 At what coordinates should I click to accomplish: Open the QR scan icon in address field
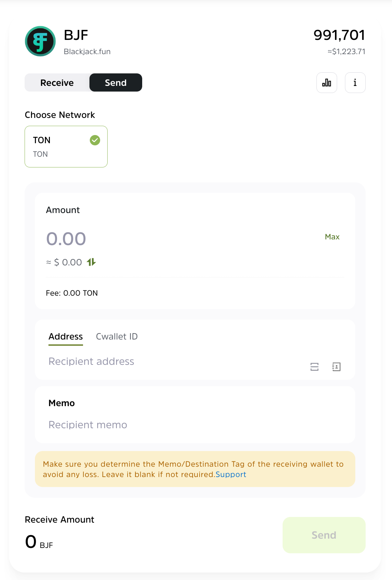click(314, 367)
